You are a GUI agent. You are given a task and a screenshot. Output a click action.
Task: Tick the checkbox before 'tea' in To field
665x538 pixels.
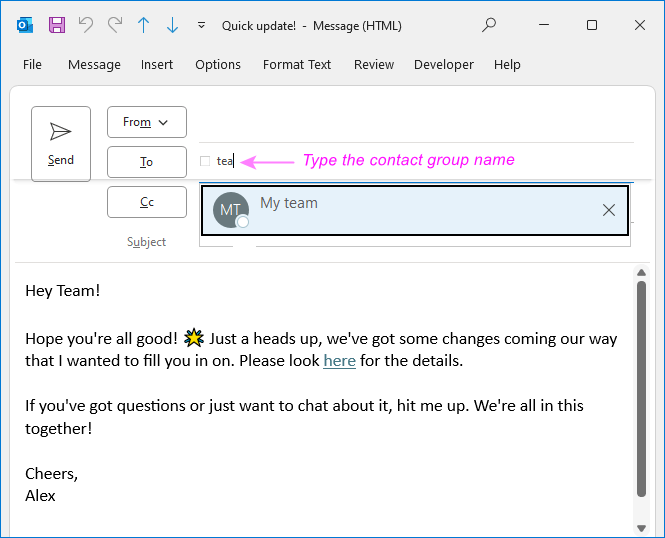coord(205,161)
